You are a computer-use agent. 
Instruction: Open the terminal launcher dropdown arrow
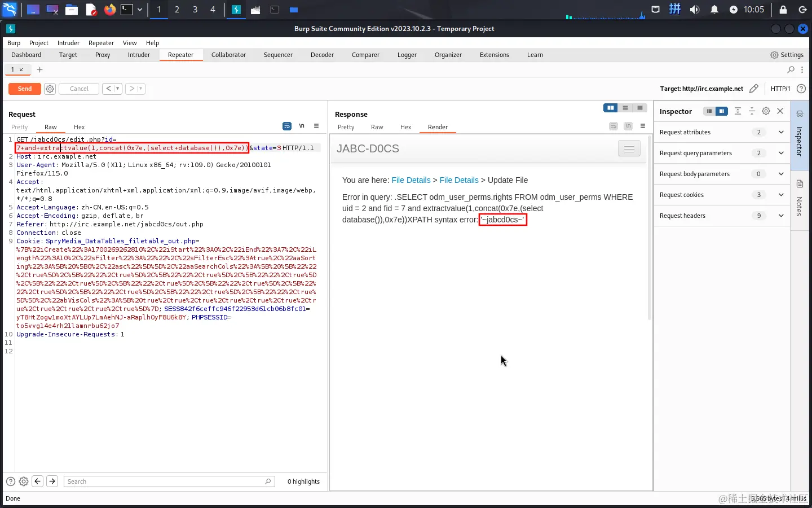pyautogui.click(x=140, y=10)
